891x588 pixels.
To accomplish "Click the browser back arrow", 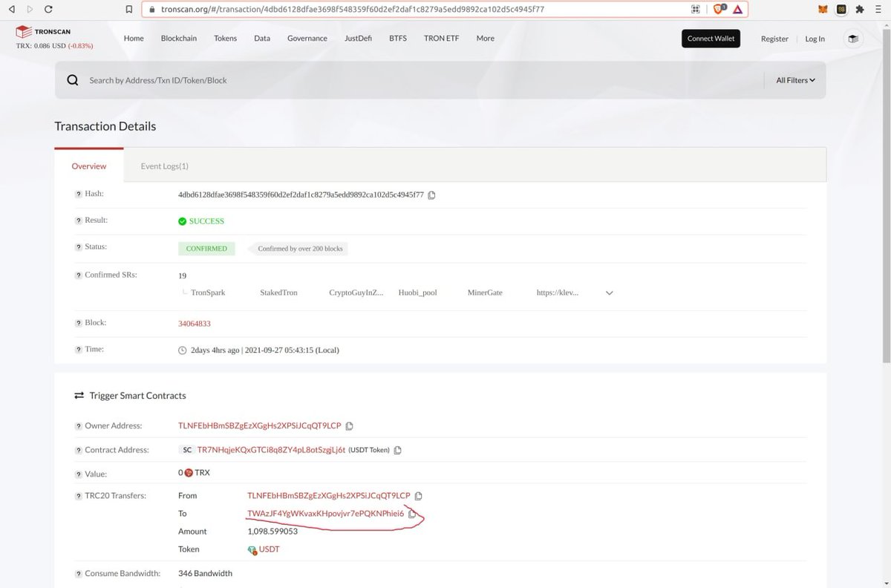I will coord(11,10).
